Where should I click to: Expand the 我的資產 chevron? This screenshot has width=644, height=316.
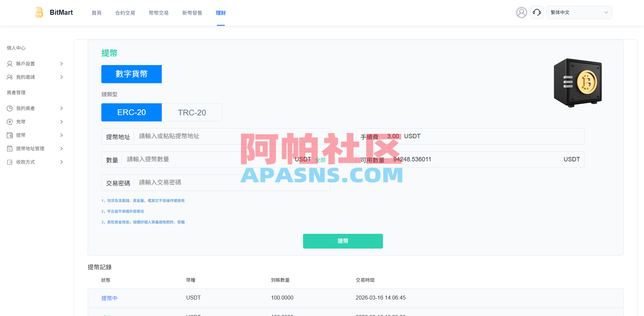coord(61,108)
